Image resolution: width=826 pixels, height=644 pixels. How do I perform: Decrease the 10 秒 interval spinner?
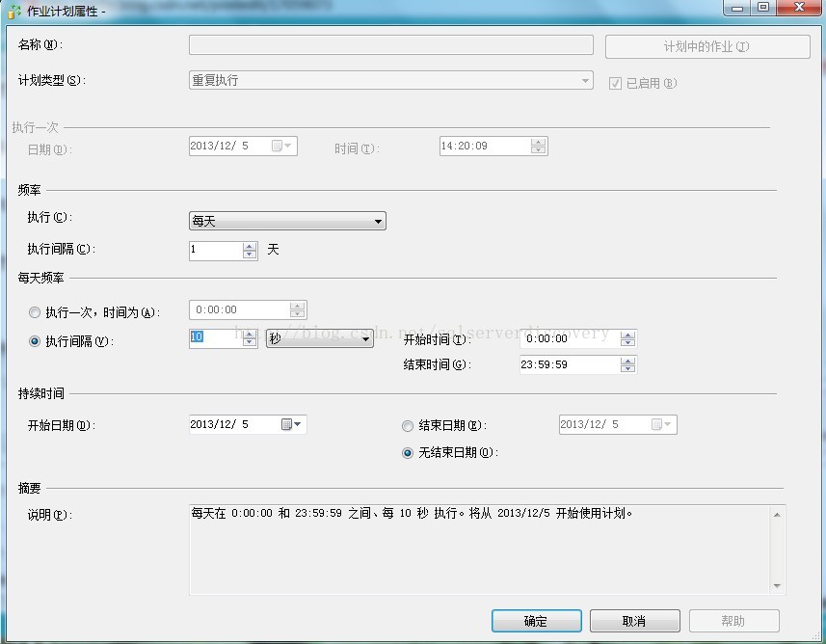click(250, 342)
